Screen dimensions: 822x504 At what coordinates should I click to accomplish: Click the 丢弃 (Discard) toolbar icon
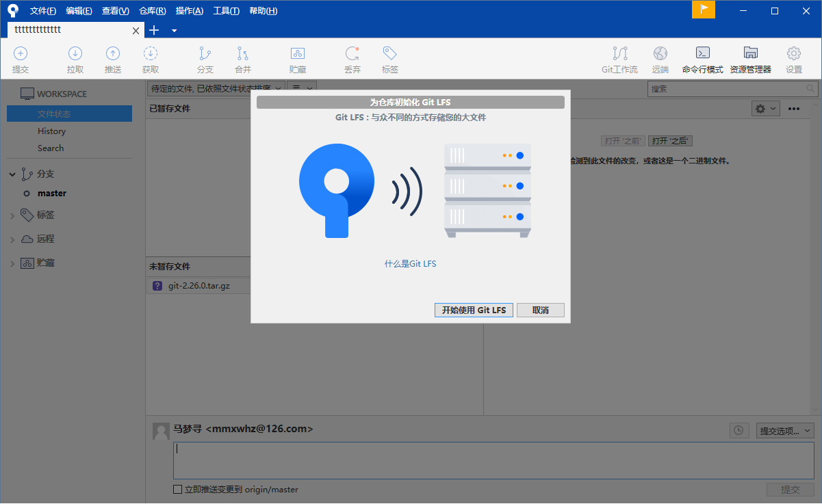click(352, 53)
